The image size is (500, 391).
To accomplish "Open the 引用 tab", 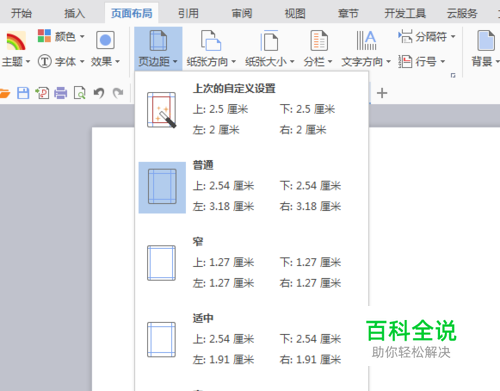I will (188, 13).
